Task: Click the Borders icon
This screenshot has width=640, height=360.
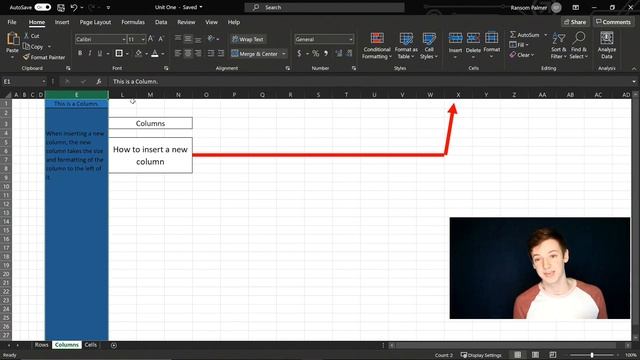Action: click(x=119, y=53)
